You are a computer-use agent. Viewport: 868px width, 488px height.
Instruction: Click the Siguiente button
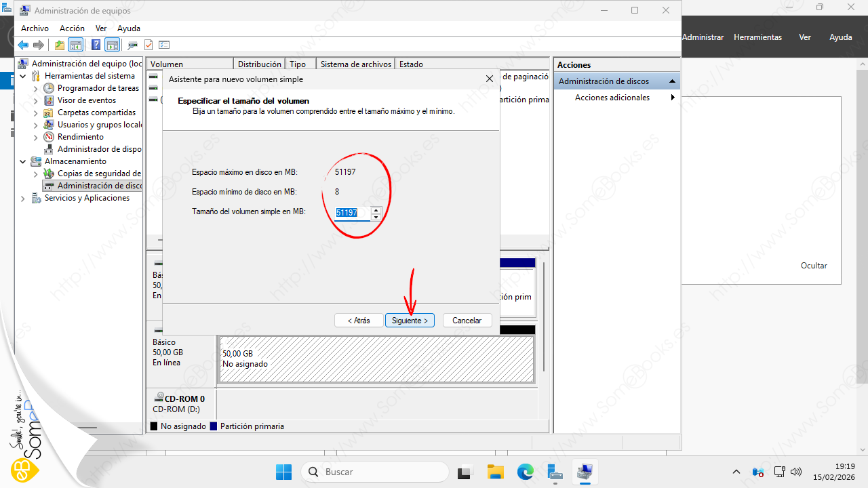tap(410, 321)
